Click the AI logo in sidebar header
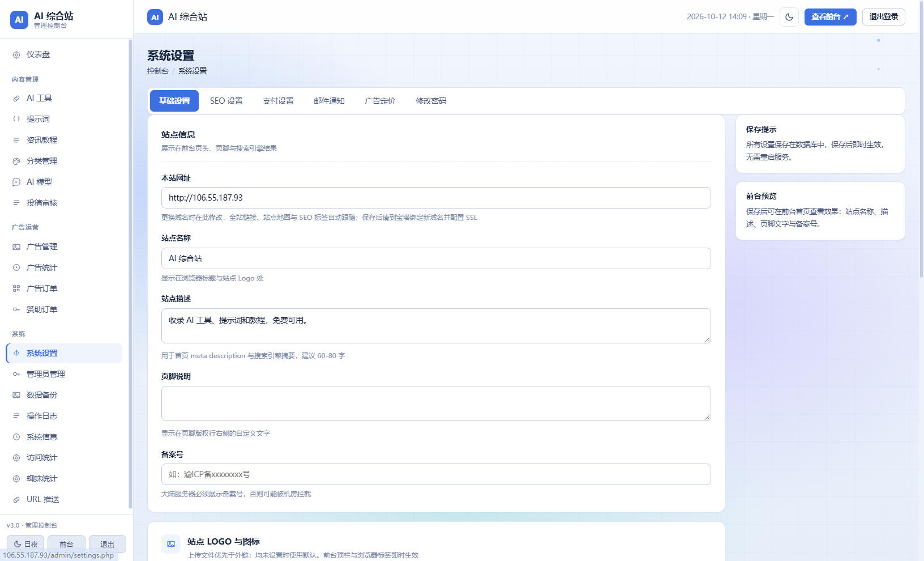 point(19,20)
